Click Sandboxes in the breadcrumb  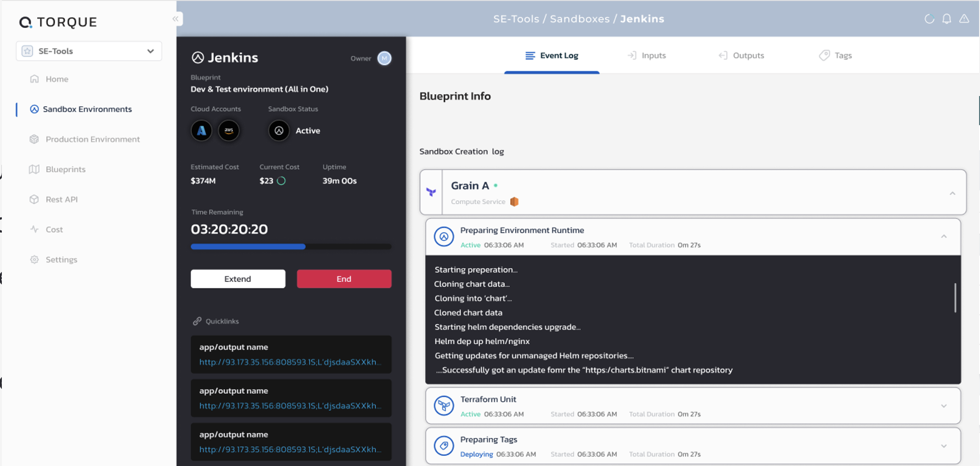(580, 19)
